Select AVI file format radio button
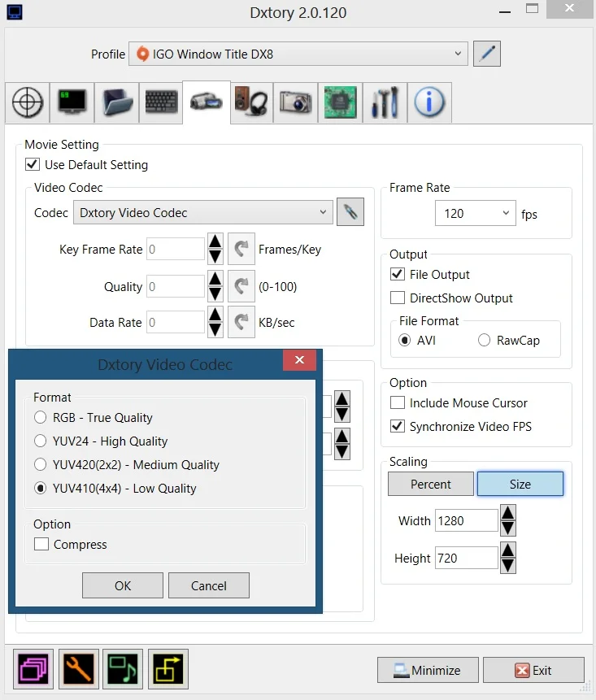Viewport: 596px width, 700px height. (x=404, y=340)
